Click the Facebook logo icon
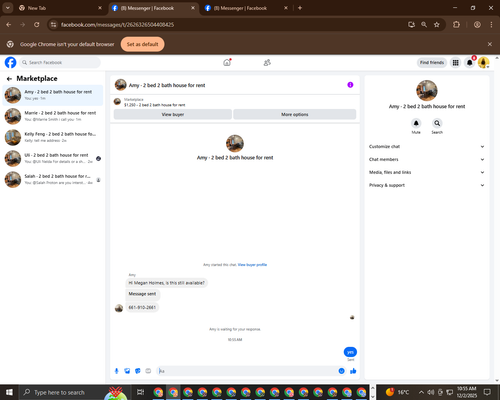This screenshot has height=400, width=500. tap(10, 62)
